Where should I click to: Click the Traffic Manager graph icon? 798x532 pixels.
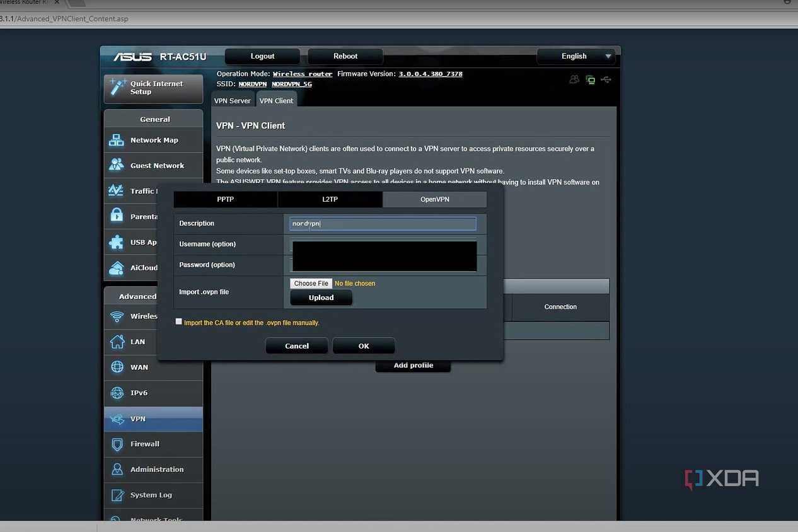(x=117, y=190)
